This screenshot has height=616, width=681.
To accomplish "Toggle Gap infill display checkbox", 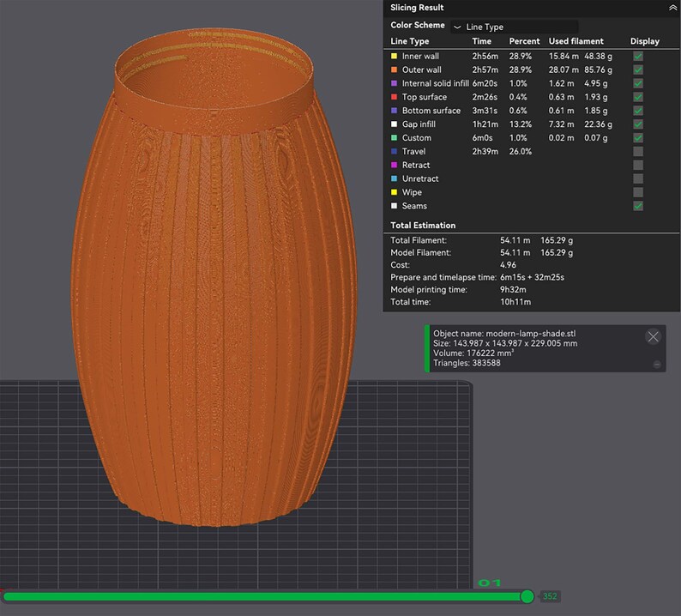I will [637, 124].
